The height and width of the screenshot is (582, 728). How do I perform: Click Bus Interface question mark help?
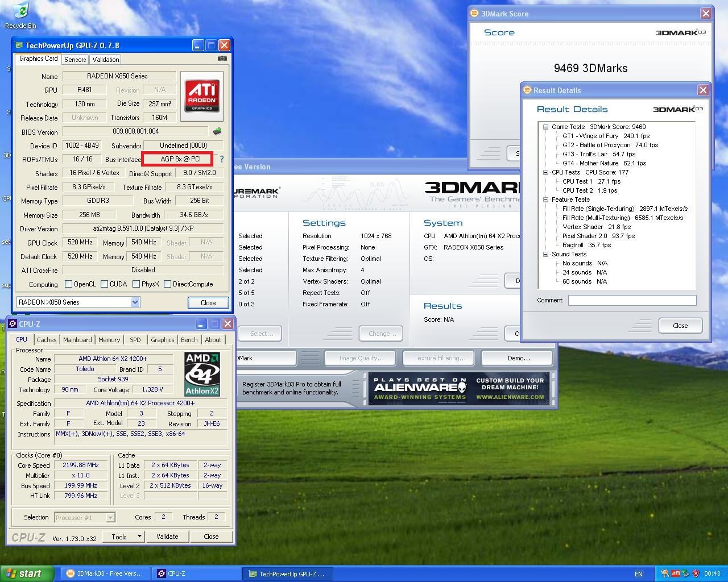tap(222, 159)
